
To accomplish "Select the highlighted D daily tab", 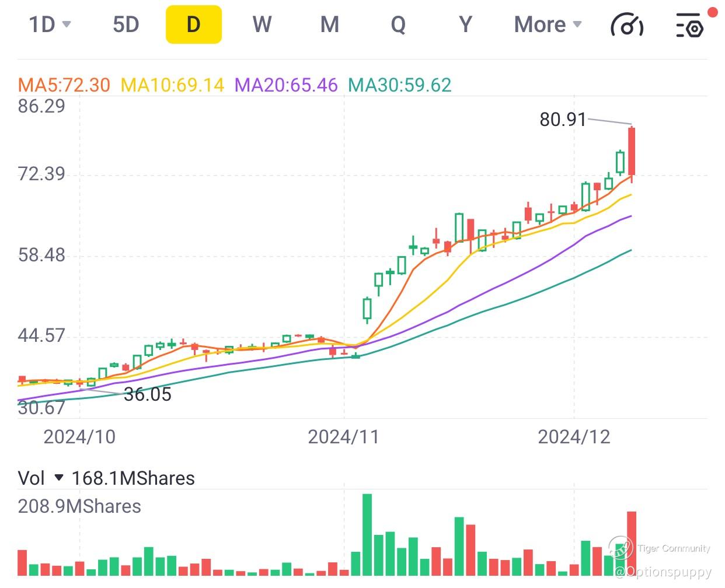I will point(194,24).
